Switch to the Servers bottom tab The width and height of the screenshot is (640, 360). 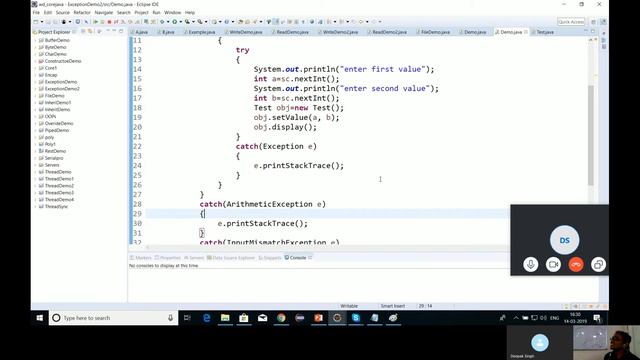pos(194,258)
